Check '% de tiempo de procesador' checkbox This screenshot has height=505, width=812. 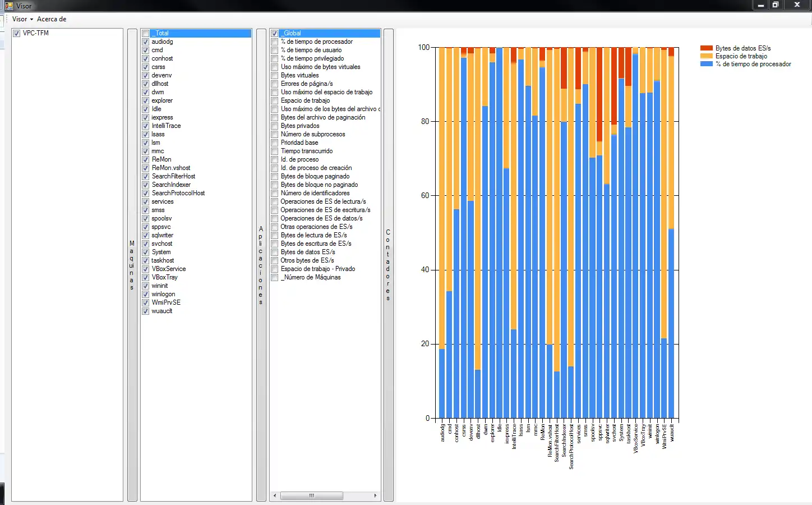click(x=275, y=42)
